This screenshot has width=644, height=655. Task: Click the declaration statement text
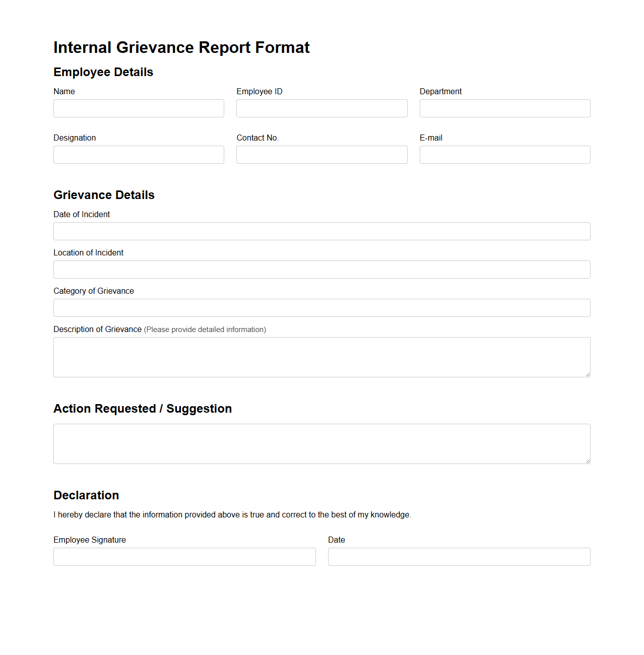tap(232, 514)
